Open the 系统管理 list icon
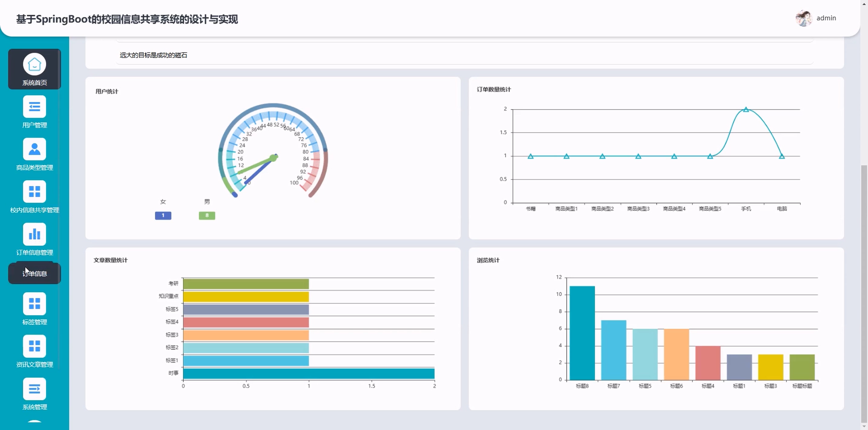 (x=35, y=389)
